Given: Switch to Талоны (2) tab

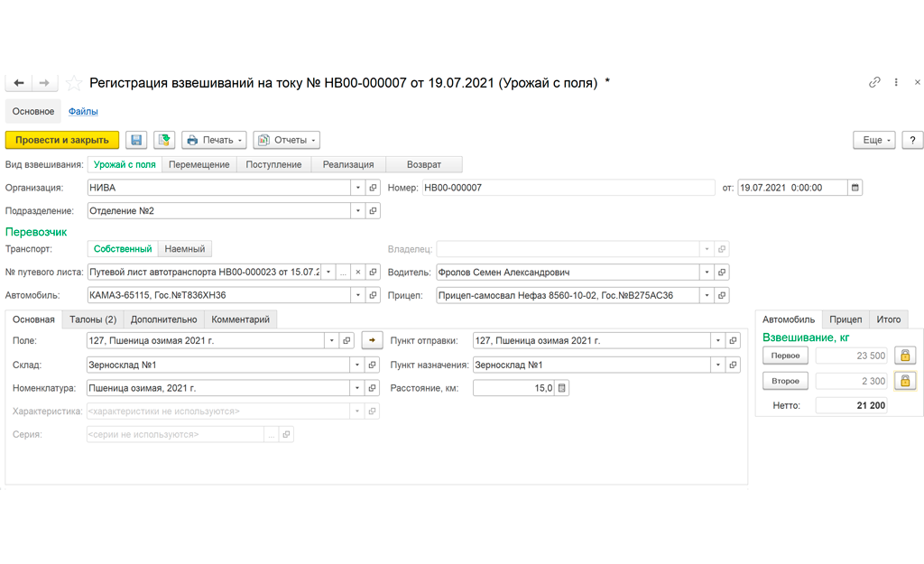Looking at the screenshot, I should pyautogui.click(x=93, y=319).
